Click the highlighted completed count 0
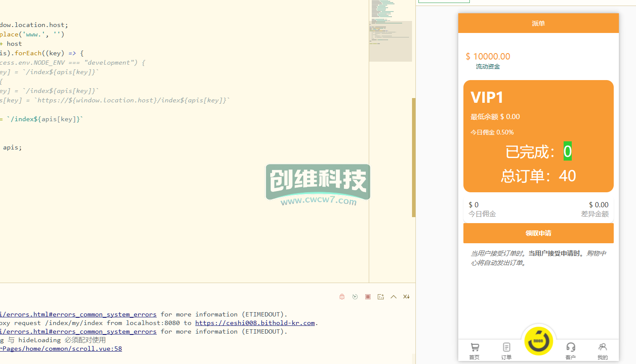636x364 pixels. click(567, 151)
